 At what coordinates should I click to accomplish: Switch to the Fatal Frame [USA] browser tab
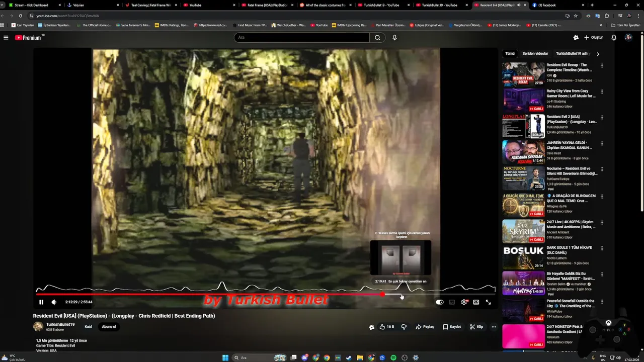coord(267,5)
